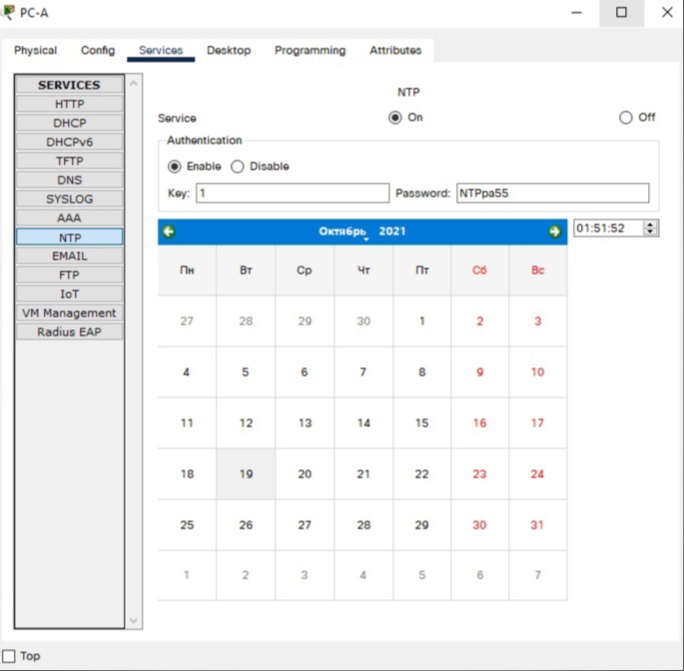Open the Attributes tab
Viewport: 684px width, 671px height.
pos(395,51)
